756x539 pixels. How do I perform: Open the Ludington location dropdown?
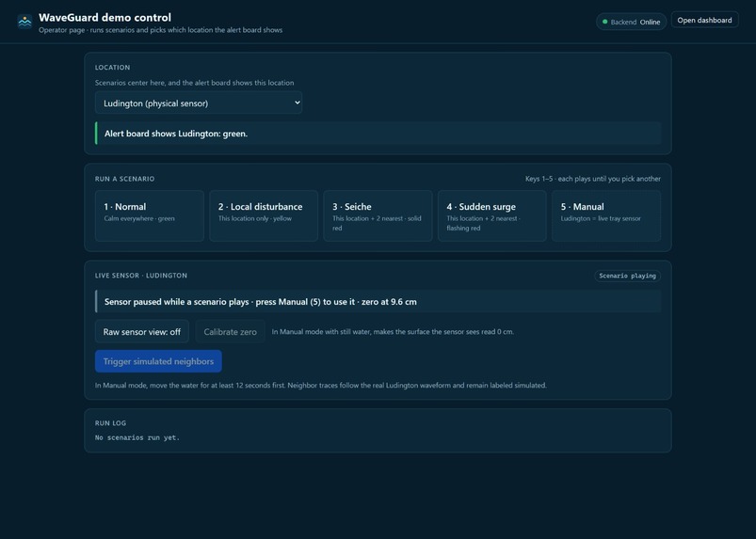click(x=199, y=103)
